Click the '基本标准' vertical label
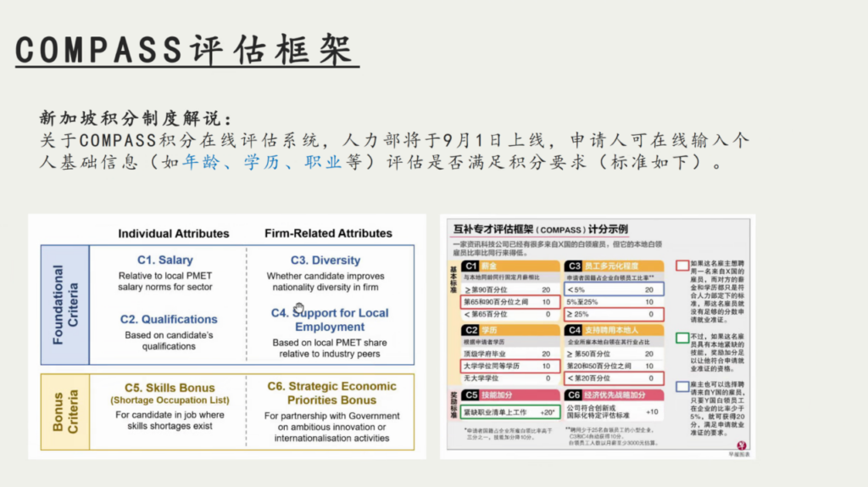The image size is (868, 487). coord(453,280)
